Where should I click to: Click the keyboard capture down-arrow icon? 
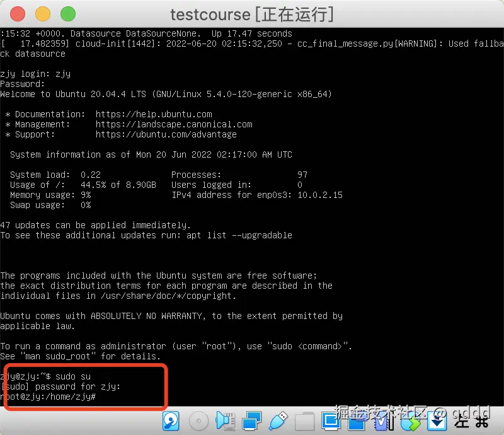tap(437, 421)
